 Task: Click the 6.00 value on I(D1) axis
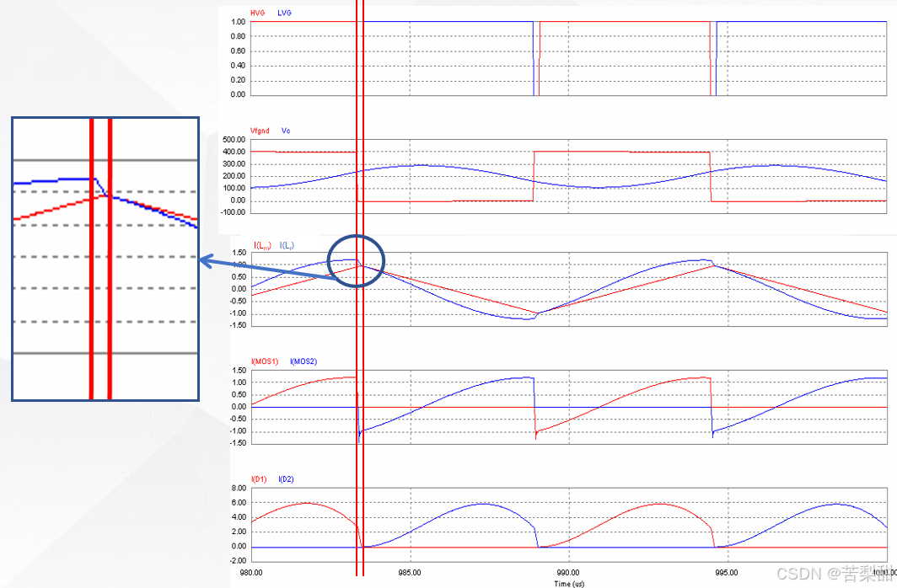(239, 503)
